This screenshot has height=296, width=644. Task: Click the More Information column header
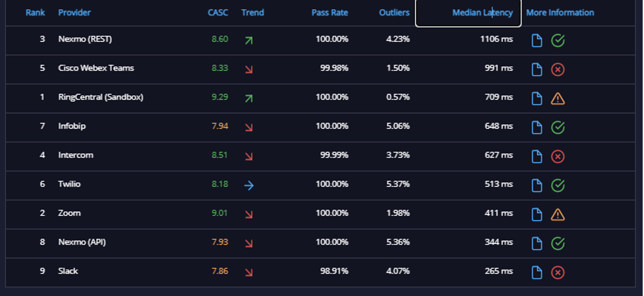pos(560,13)
